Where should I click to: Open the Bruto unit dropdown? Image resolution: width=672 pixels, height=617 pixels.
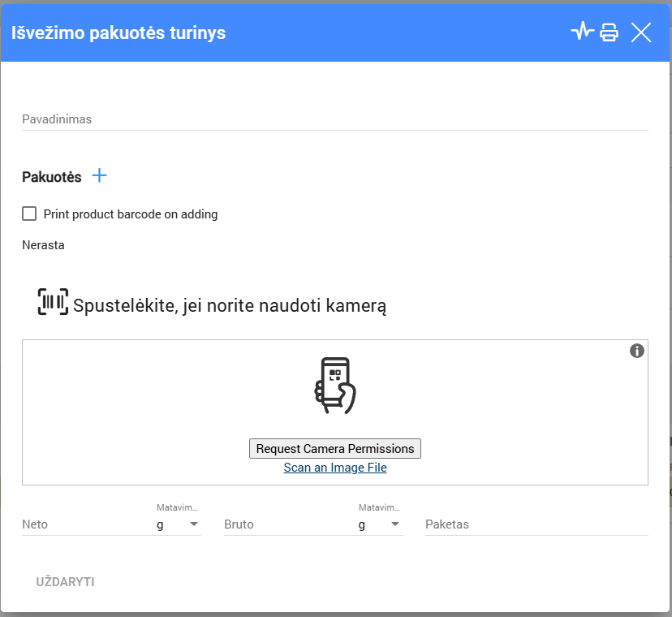[380, 524]
